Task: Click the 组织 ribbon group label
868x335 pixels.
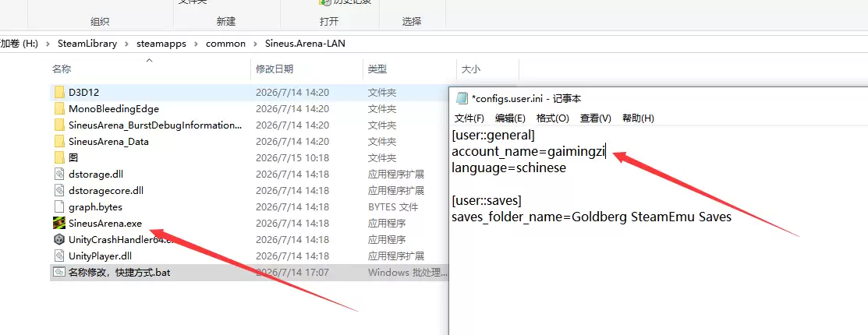Action: [100, 22]
